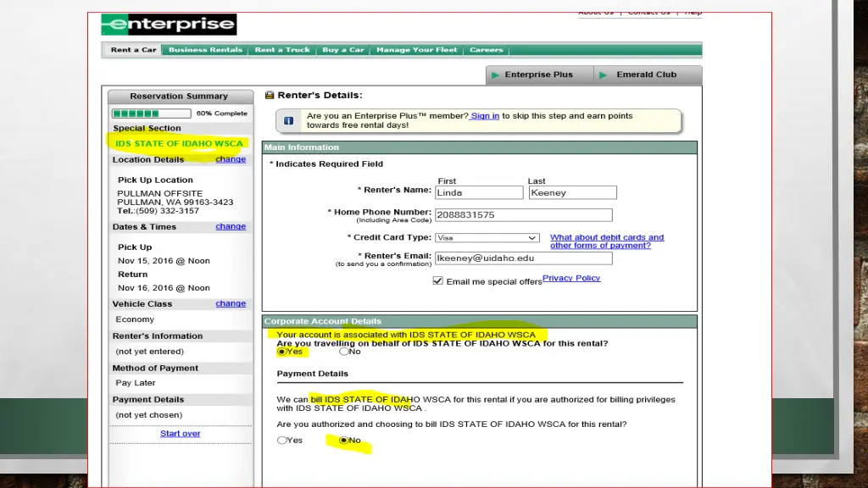Open the Credit Card Type dropdown
Viewport: 868px width, 488px height.
[x=487, y=238]
